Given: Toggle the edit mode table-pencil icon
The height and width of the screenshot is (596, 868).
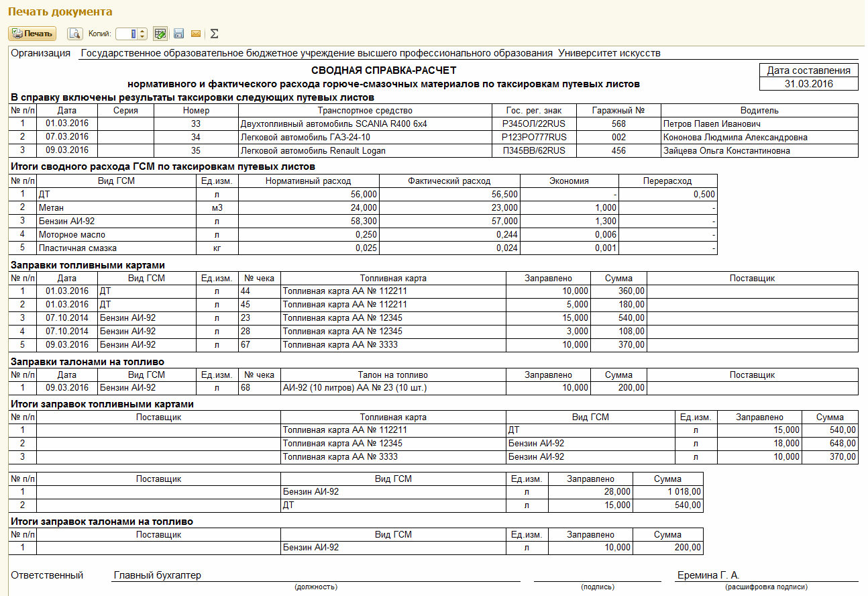Looking at the screenshot, I should (x=160, y=34).
